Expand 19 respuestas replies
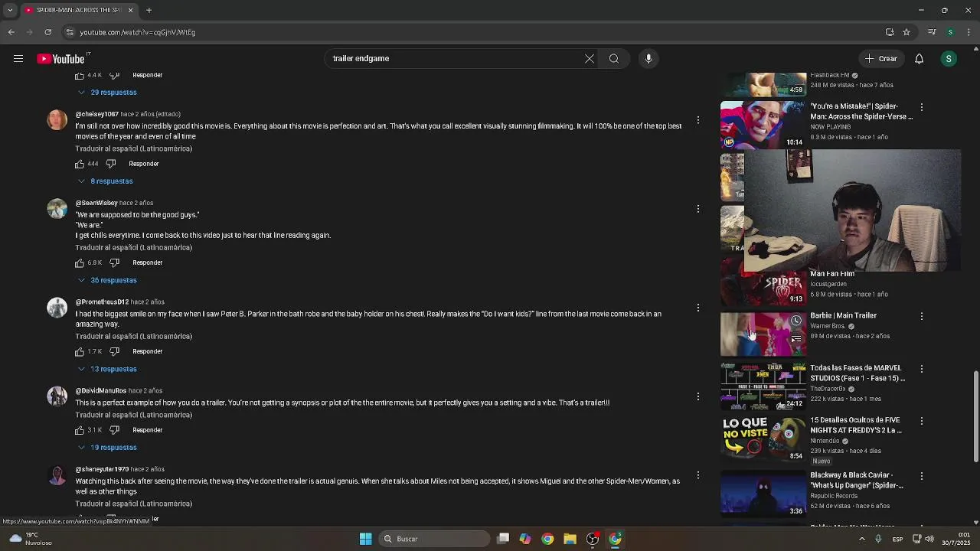The image size is (980, 551). tap(107, 448)
